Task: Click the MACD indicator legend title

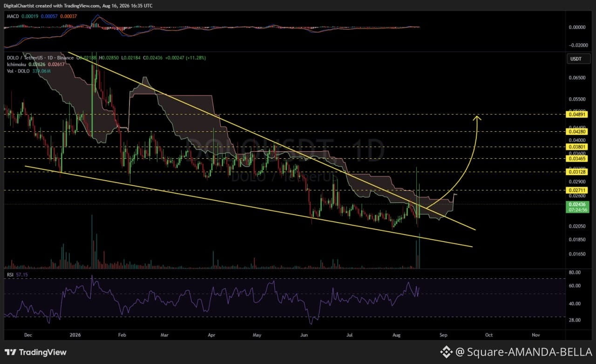Action: pyautogui.click(x=13, y=16)
